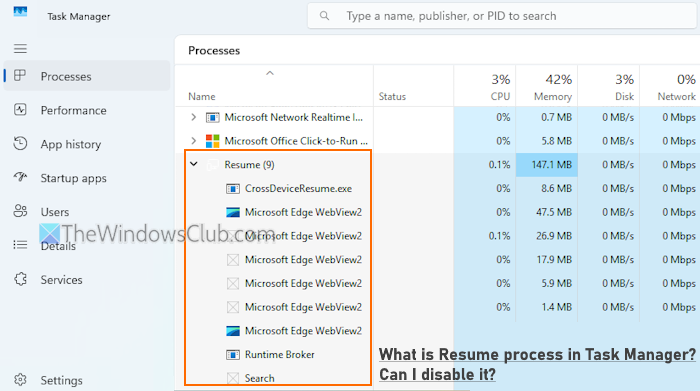Screen dimensions: 700x391
Task: Click the Processes sidebar icon
Action: [20, 75]
